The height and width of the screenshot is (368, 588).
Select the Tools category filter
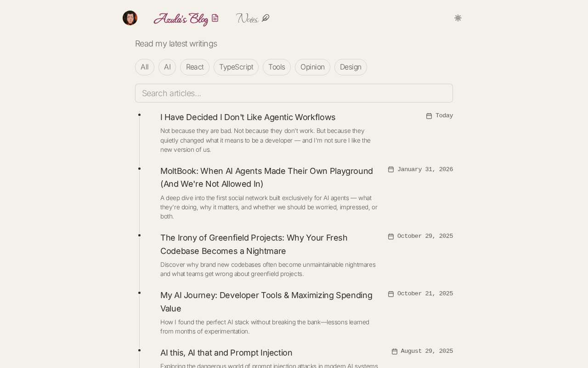click(277, 67)
